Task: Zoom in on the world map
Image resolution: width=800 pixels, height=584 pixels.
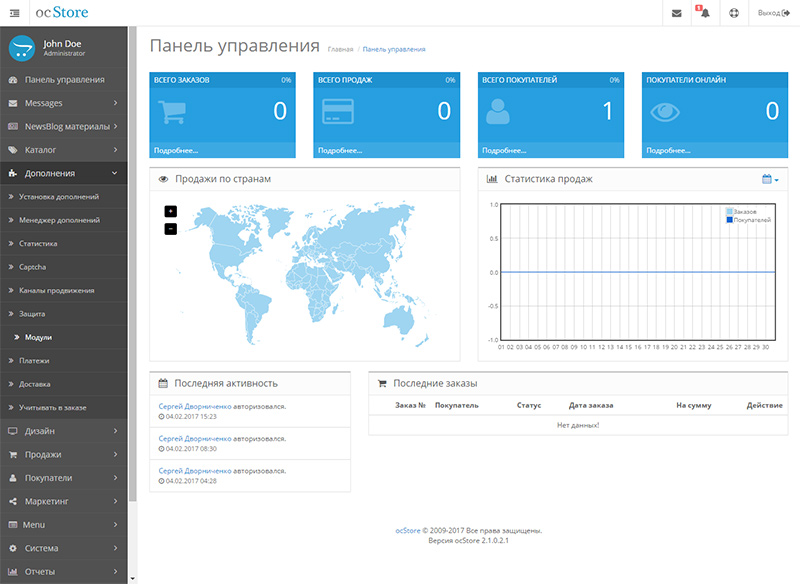Action: [170, 211]
